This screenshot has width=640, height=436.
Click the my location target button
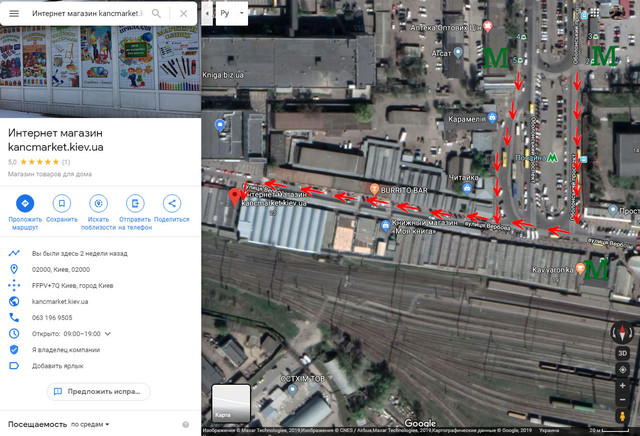[x=622, y=370]
